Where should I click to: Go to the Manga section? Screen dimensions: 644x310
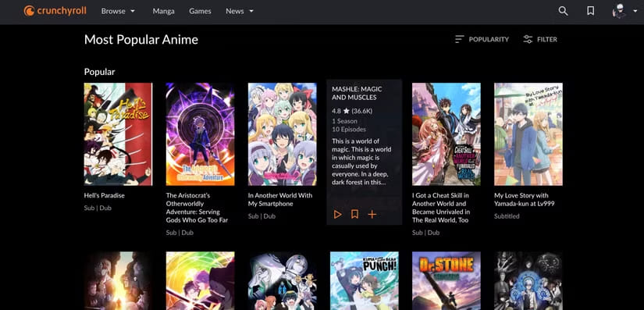163,12
